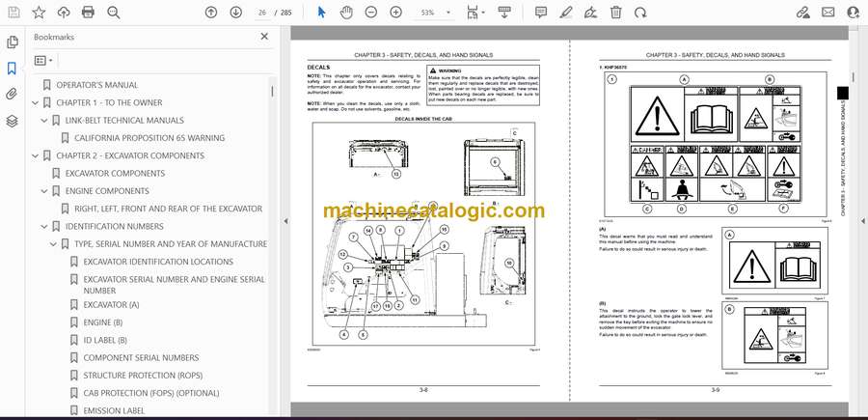Close the Bookmarks panel
The width and height of the screenshot is (868, 420).
click(264, 37)
